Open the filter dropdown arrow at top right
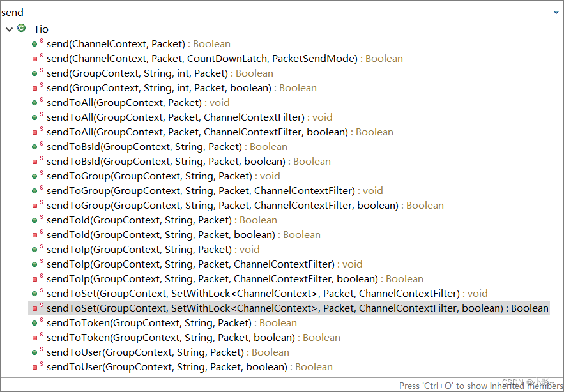Viewport: 564px width, 392px height. point(556,12)
